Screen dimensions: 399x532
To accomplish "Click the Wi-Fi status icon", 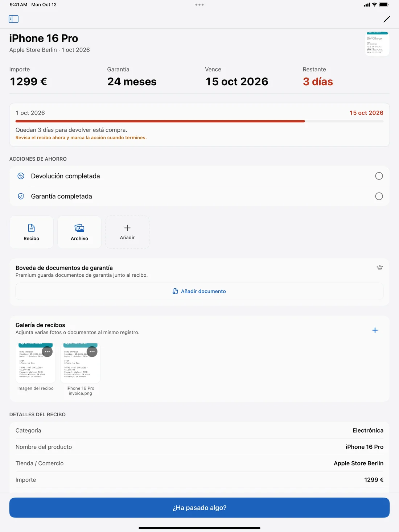I will [x=374, y=5].
